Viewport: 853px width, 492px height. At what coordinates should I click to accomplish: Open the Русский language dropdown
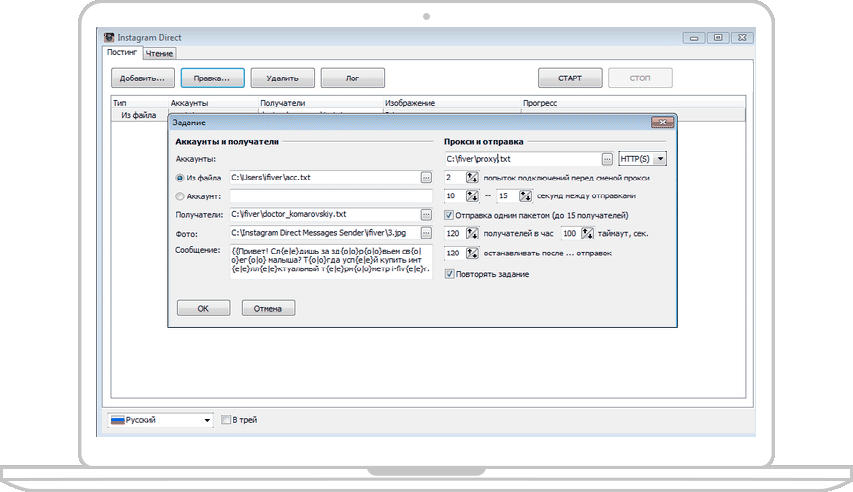pyautogui.click(x=160, y=420)
